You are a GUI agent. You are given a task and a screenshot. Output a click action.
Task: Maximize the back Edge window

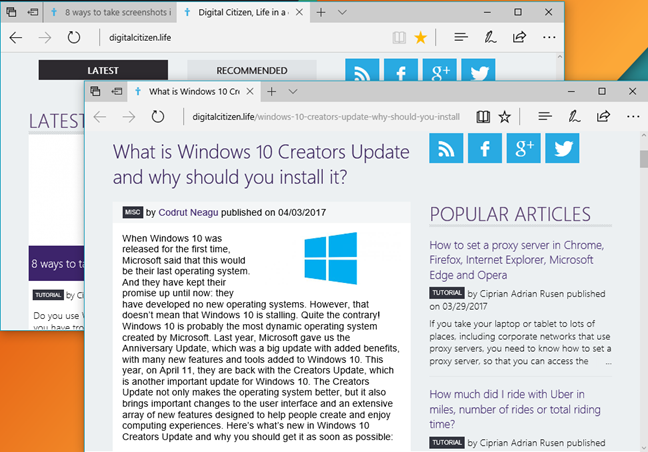(x=518, y=12)
